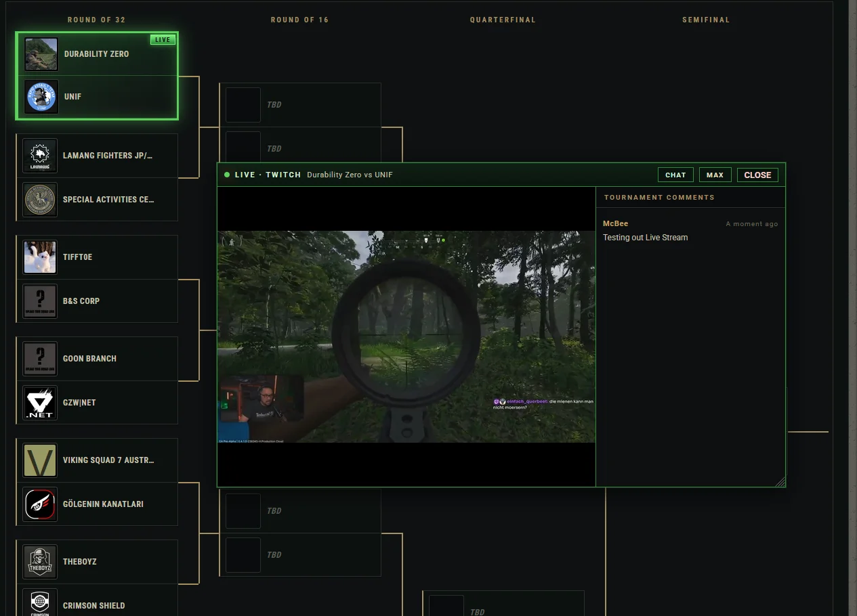Click the Semifinal column header
The image size is (857, 616).
tap(706, 20)
